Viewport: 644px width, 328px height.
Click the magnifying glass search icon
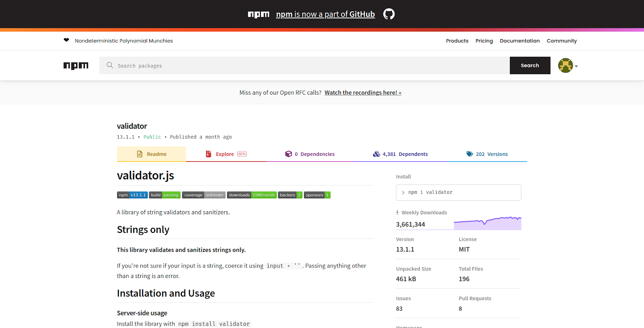coord(110,65)
